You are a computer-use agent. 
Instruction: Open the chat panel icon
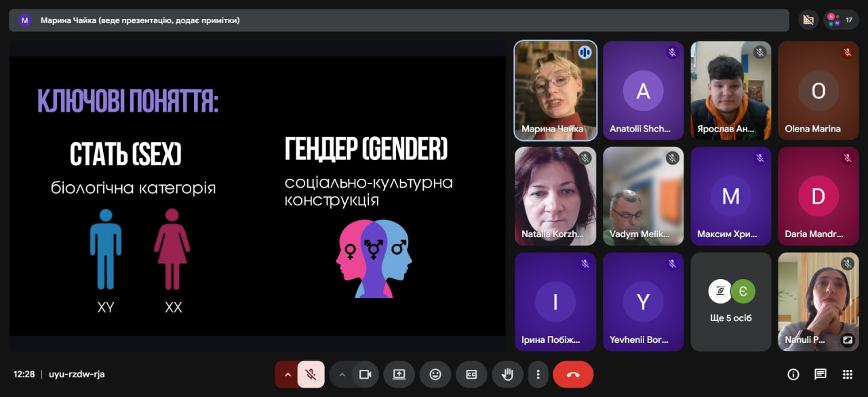pos(821,375)
